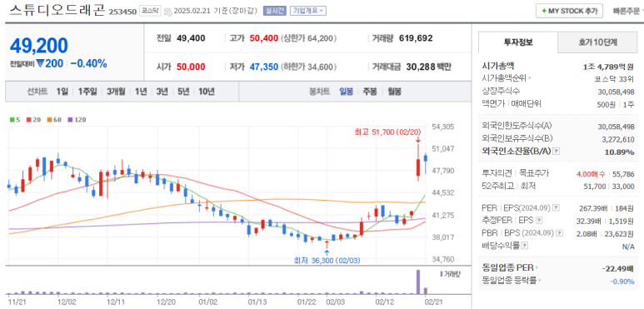Click the 최고 51,700 (02/20) chart marker
644x309 pixels.
pyautogui.click(x=388, y=132)
